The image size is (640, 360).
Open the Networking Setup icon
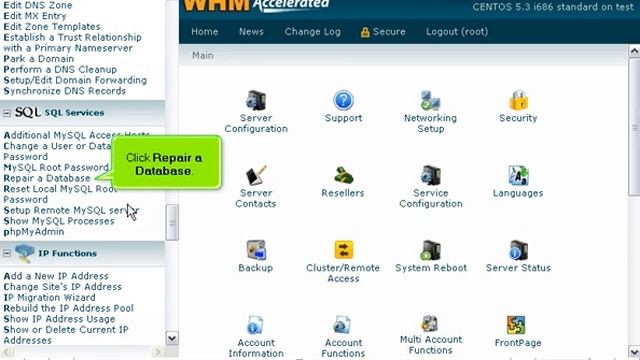click(x=431, y=100)
